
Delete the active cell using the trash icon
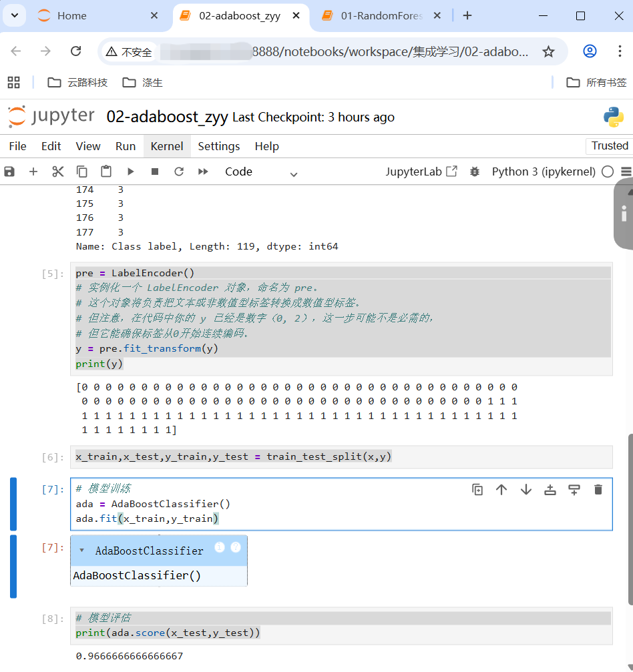[x=598, y=490]
